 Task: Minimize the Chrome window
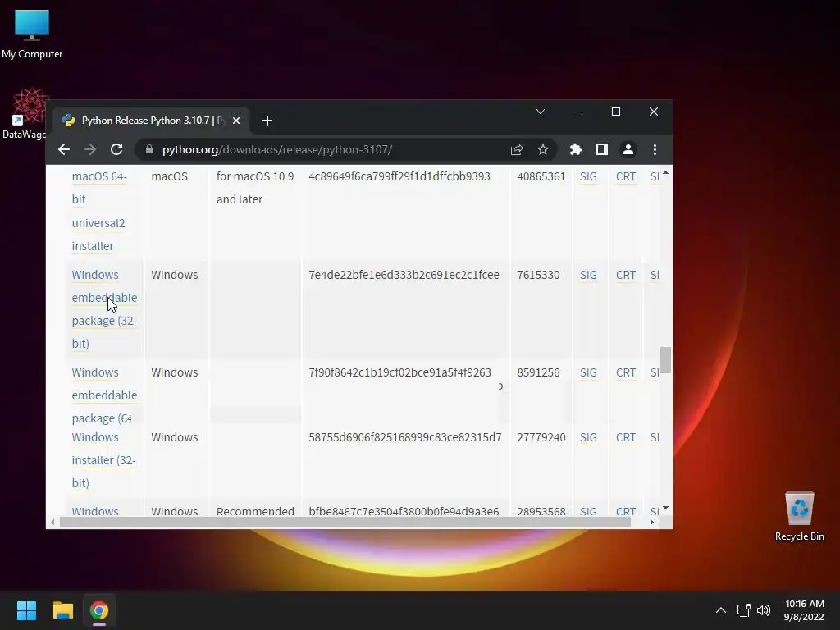click(578, 112)
